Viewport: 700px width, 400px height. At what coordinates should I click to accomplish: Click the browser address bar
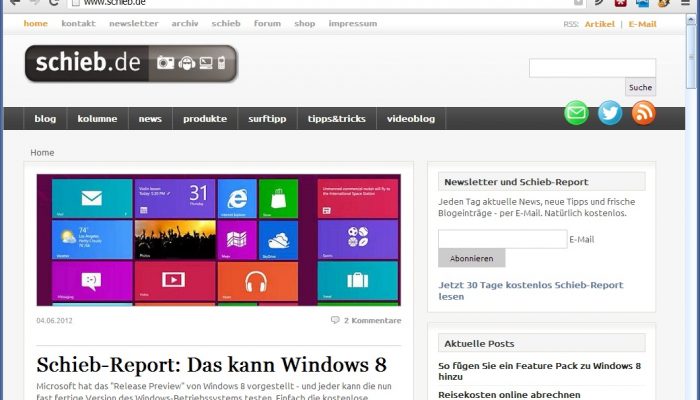(x=326, y=3)
